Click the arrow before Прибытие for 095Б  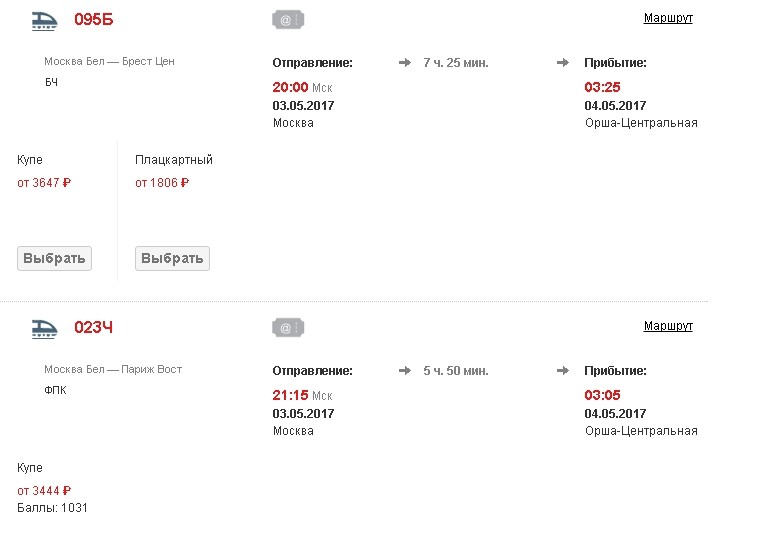coord(563,63)
